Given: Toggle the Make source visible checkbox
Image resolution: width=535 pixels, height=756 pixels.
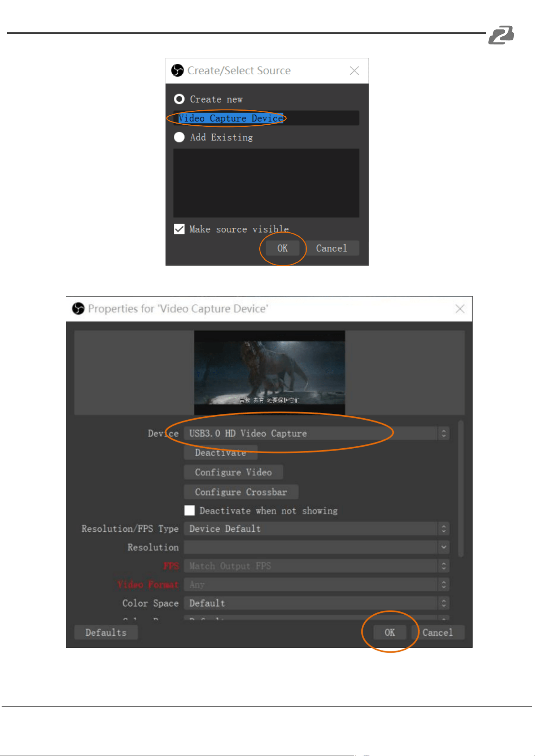Looking at the screenshot, I should pos(179,229).
